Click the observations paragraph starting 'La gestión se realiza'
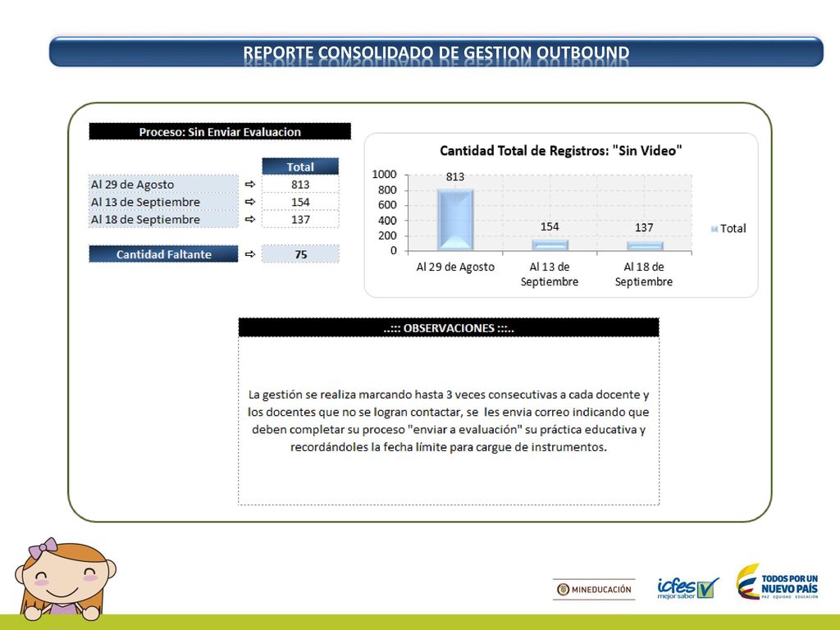This screenshot has width=840, height=630. [x=449, y=421]
